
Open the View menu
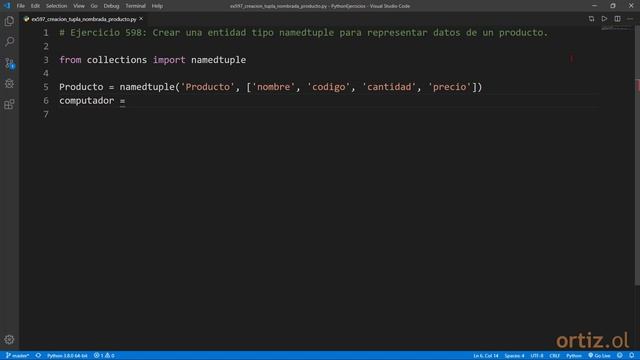(79, 6)
